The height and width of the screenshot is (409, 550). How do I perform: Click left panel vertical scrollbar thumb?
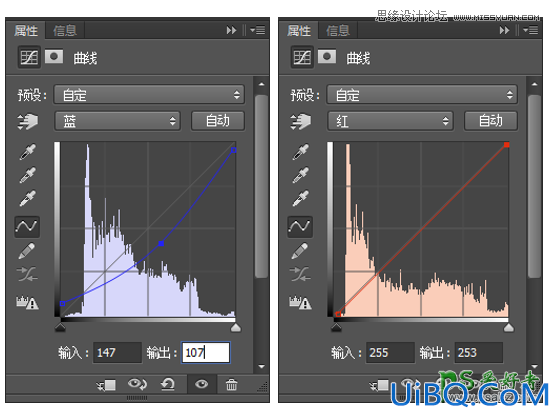click(x=261, y=186)
